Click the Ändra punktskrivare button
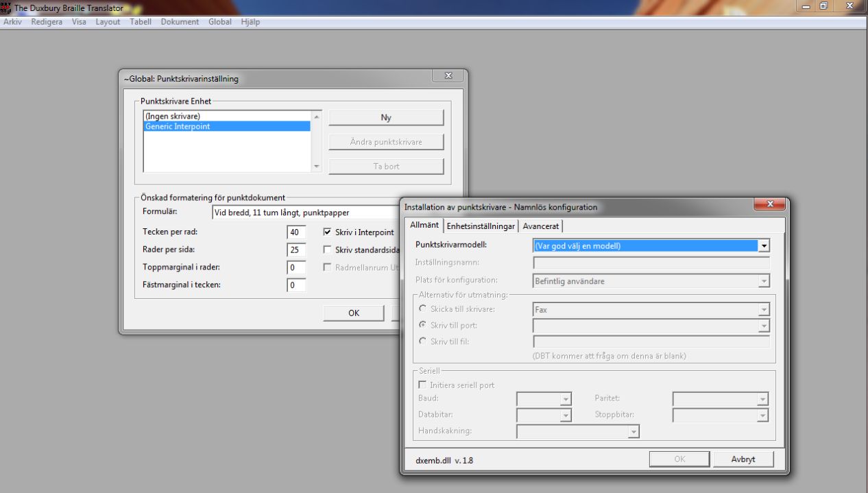This screenshot has width=868, height=493. click(x=386, y=142)
